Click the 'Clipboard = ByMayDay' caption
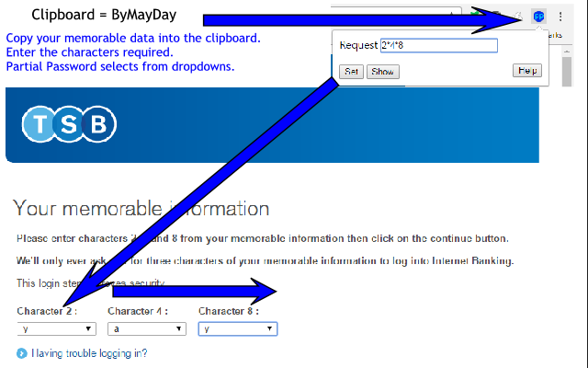Screen dimensions: 588x368 (x=104, y=16)
